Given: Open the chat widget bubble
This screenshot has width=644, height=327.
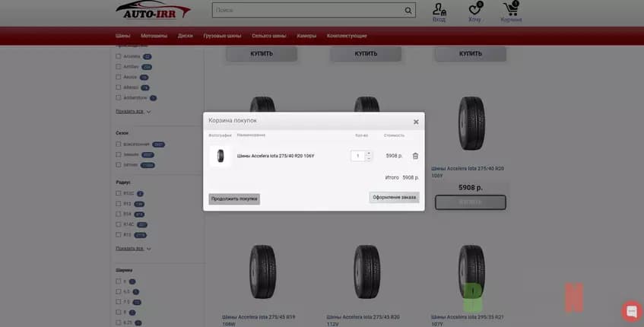Looking at the screenshot, I should tap(631, 311).
